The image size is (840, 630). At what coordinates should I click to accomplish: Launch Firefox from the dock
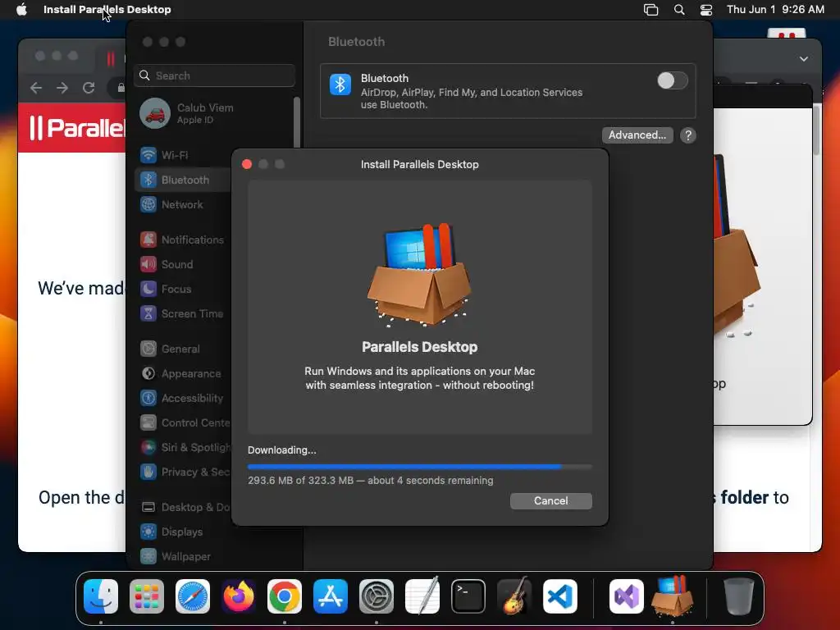(239, 596)
